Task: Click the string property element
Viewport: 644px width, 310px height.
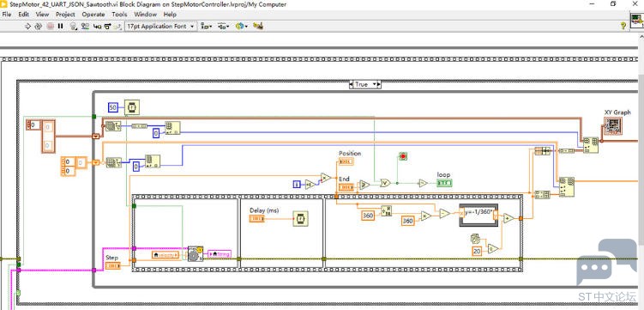Action: pyautogui.click(x=220, y=254)
